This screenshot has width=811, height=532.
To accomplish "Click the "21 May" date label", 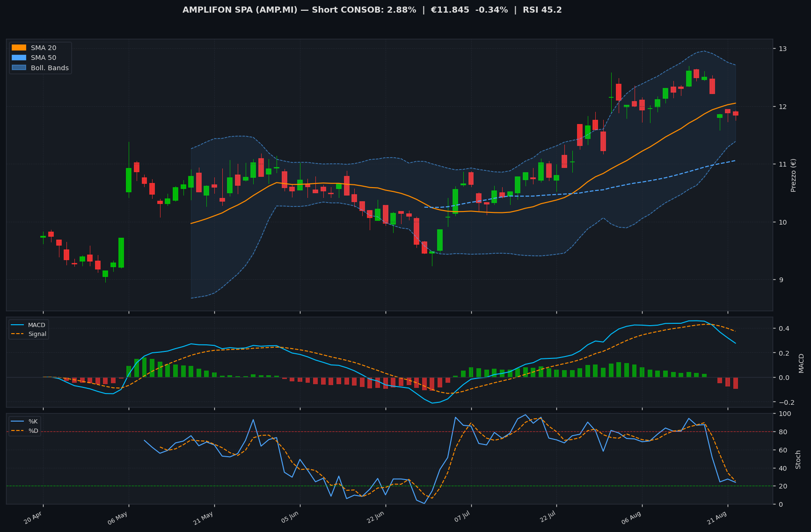I will pos(203,518).
